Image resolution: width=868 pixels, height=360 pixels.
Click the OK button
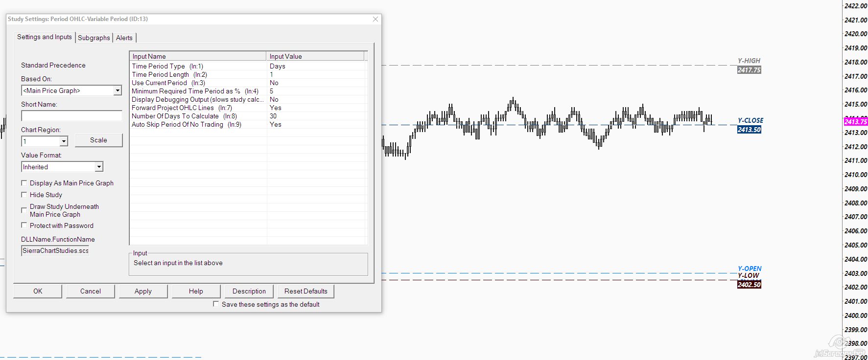point(38,291)
